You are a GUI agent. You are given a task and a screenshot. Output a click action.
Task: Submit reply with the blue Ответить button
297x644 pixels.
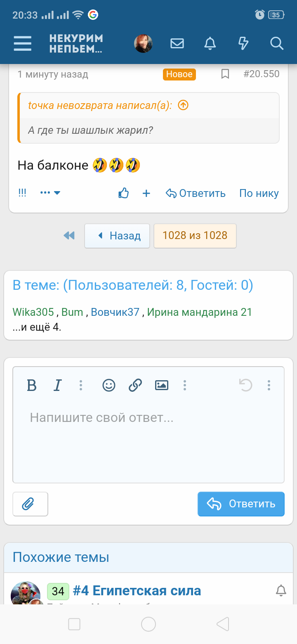[x=241, y=504]
